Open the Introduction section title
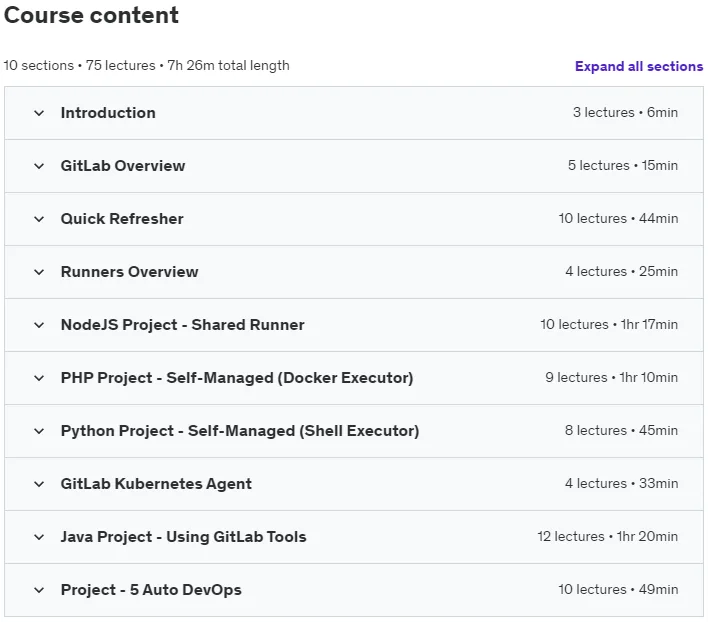This screenshot has height=622, width=708. [x=108, y=113]
